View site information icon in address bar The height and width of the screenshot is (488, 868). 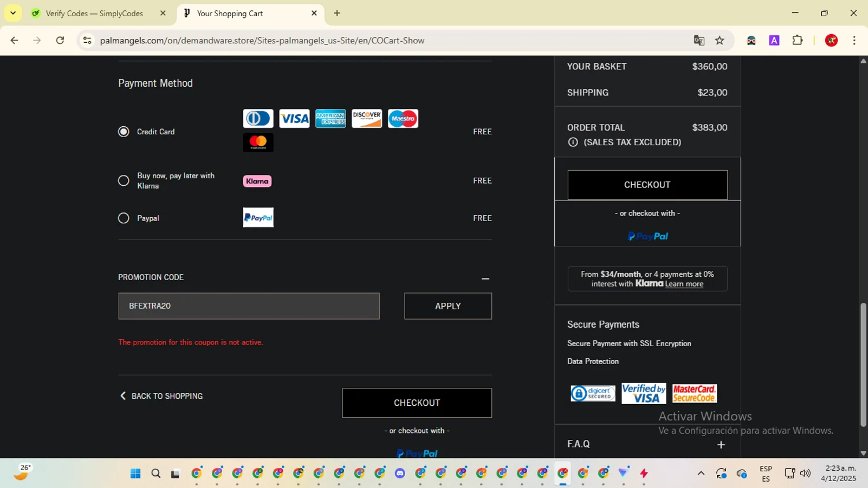[87, 41]
